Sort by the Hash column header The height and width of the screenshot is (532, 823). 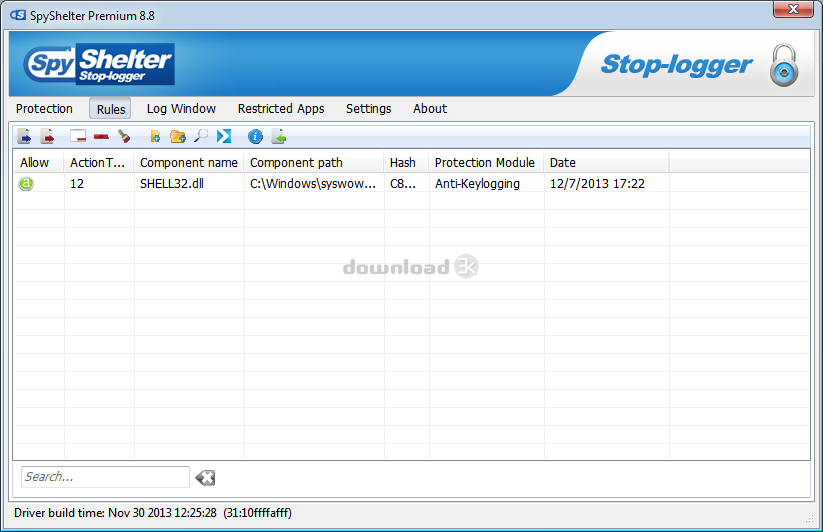pos(406,163)
